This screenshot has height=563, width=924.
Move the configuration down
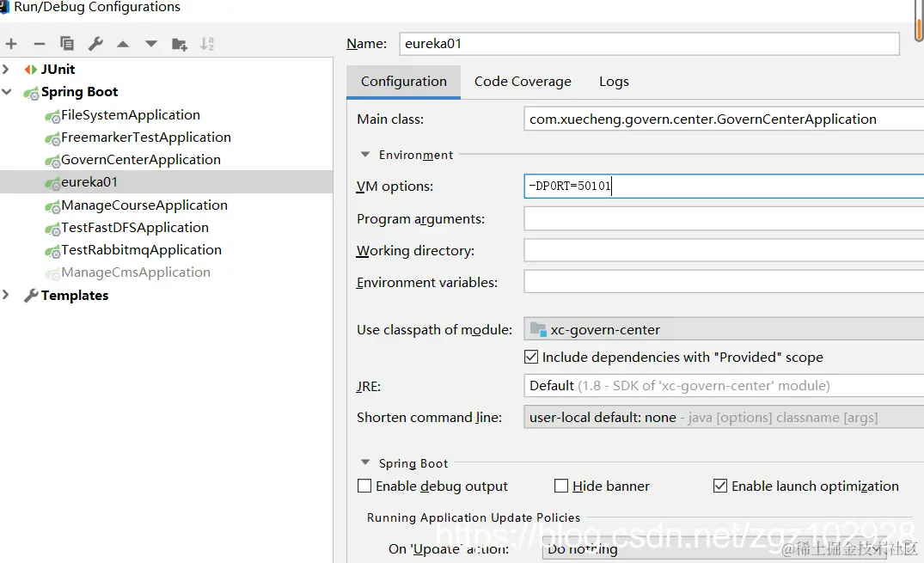(151, 44)
